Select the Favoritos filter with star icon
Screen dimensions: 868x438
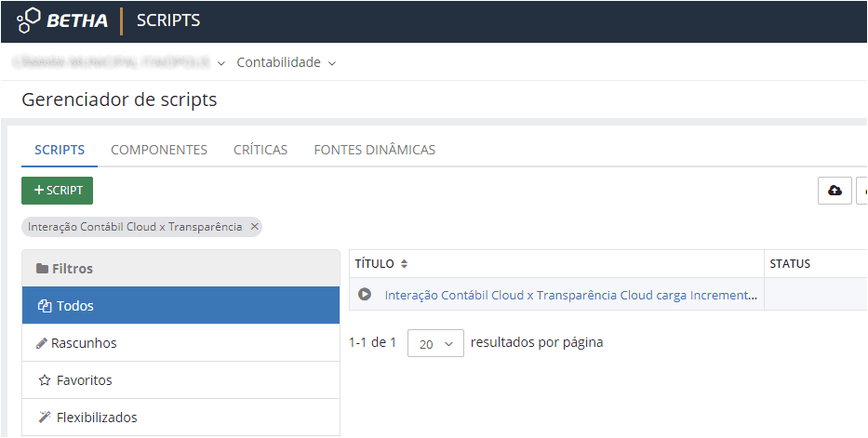point(84,380)
